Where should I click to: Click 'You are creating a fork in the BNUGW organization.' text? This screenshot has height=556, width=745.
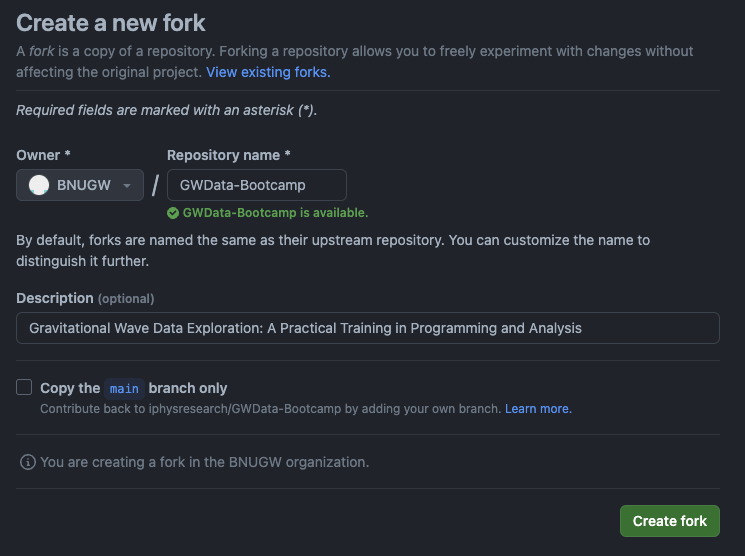204,462
